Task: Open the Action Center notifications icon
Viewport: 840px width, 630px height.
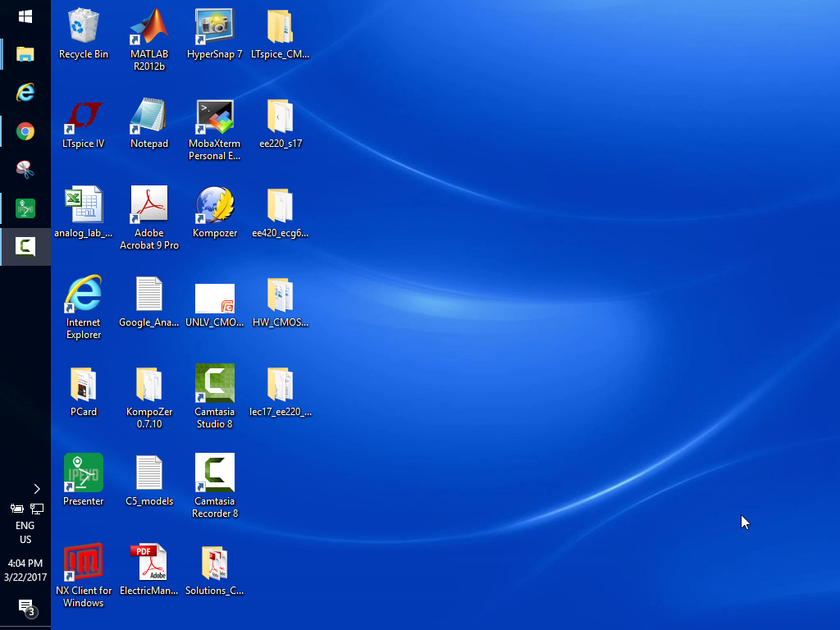Action: tap(25, 607)
